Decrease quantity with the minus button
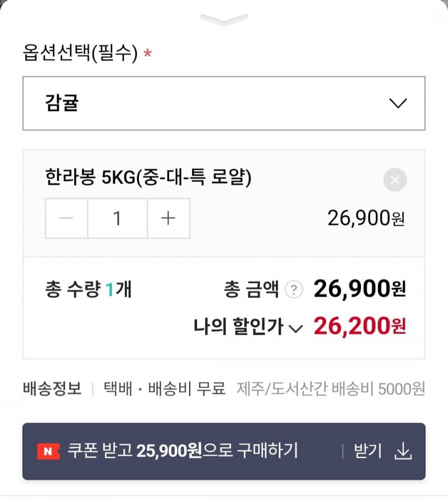This screenshot has width=448, height=501. click(x=67, y=218)
